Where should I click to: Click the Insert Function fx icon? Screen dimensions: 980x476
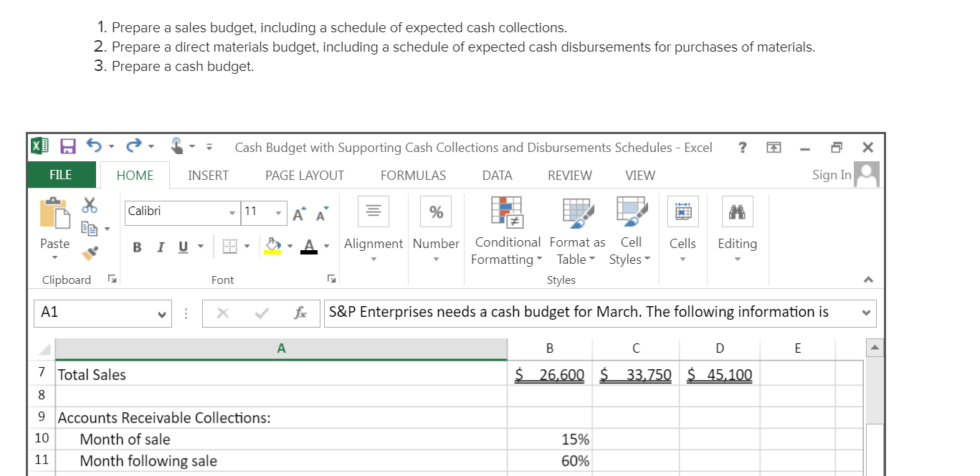click(300, 313)
